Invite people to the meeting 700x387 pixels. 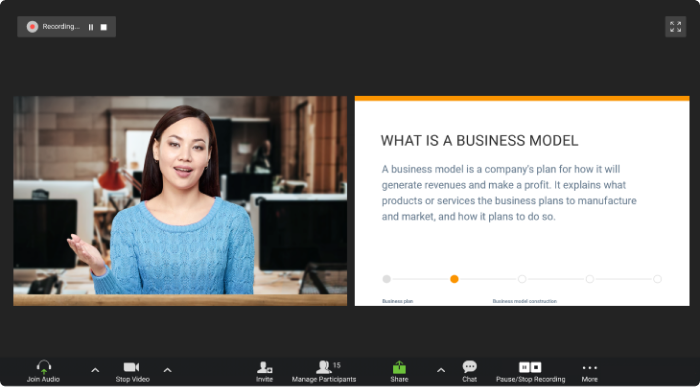point(264,371)
